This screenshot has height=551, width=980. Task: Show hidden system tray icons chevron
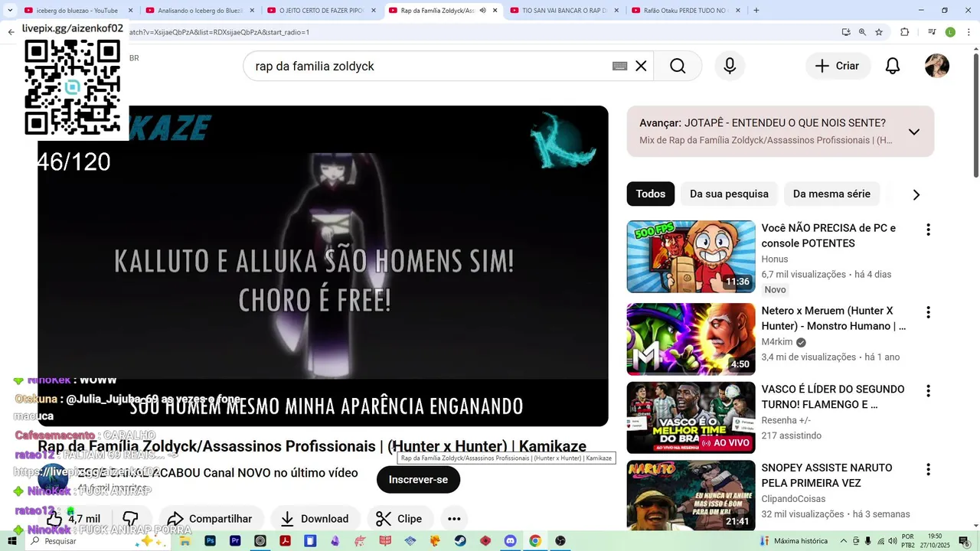(844, 541)
